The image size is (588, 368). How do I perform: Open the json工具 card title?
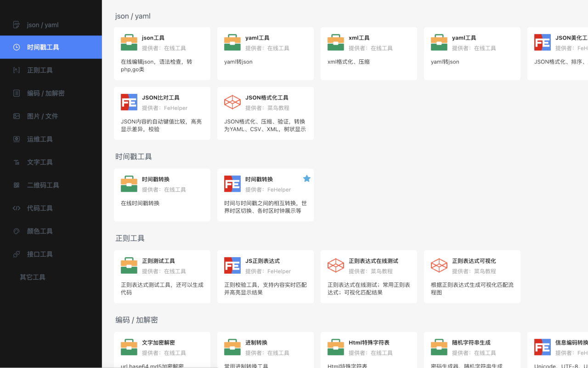click(153, 38)
